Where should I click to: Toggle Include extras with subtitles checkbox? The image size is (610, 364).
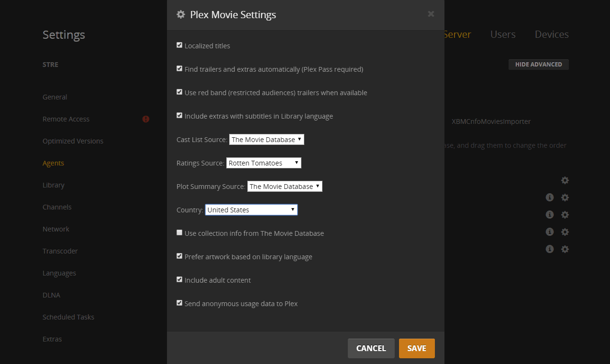point(179,116)
